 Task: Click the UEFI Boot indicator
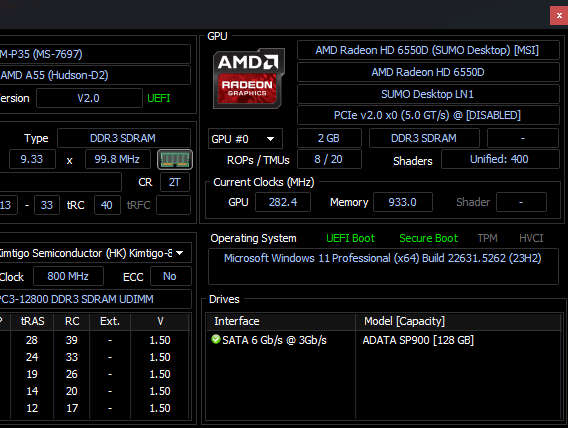tap(350, 238)
